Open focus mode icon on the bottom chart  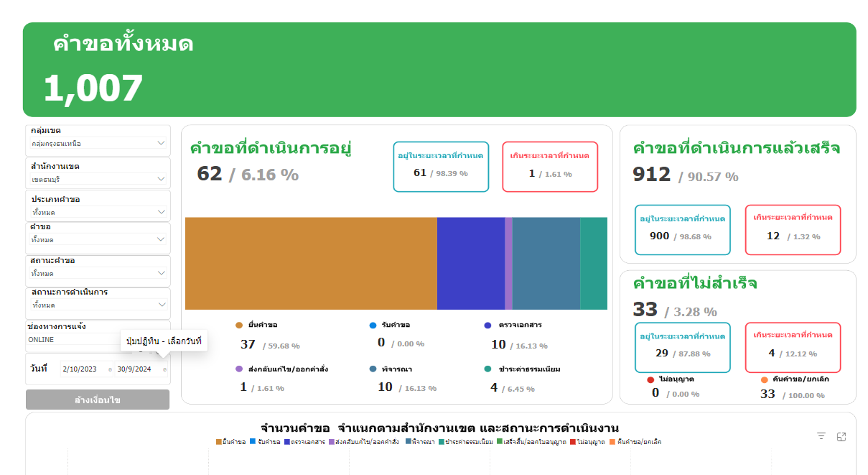click(x=841, y=436)
